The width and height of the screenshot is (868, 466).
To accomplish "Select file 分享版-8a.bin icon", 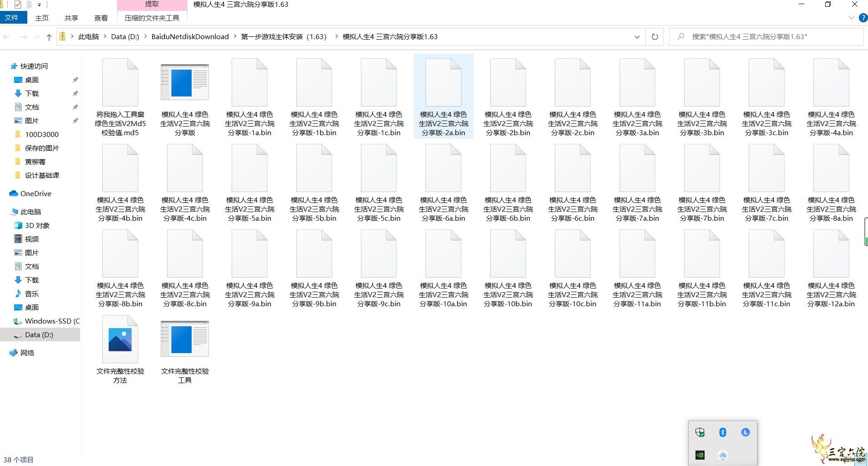I will coord(831,168).
